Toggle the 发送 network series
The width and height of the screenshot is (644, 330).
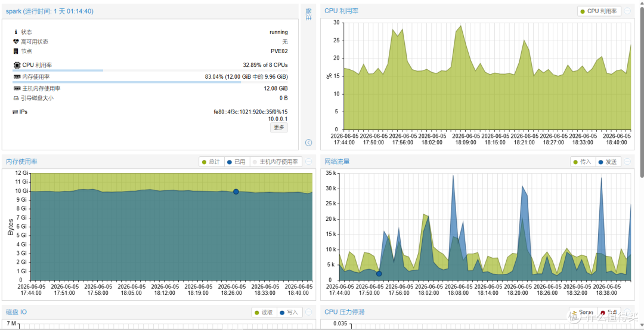(x=608, y=162)
